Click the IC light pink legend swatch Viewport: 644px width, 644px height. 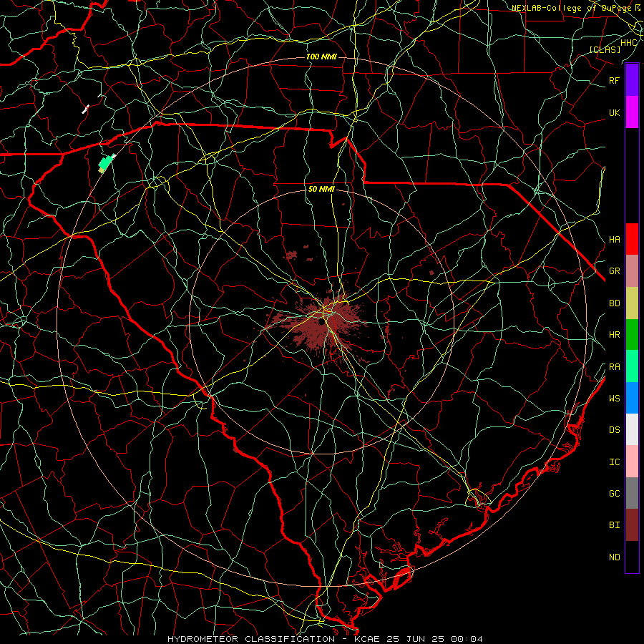pos(632,462)
